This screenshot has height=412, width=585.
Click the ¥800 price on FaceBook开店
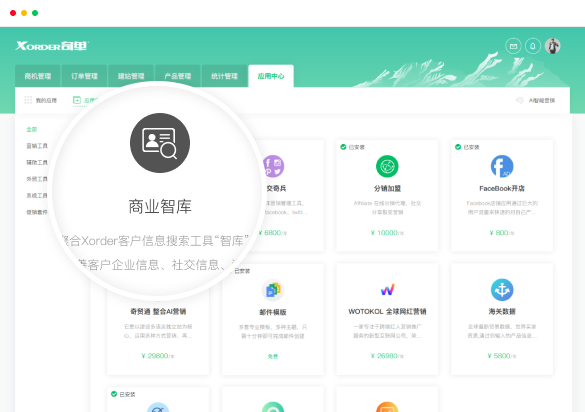coord(502,233)
